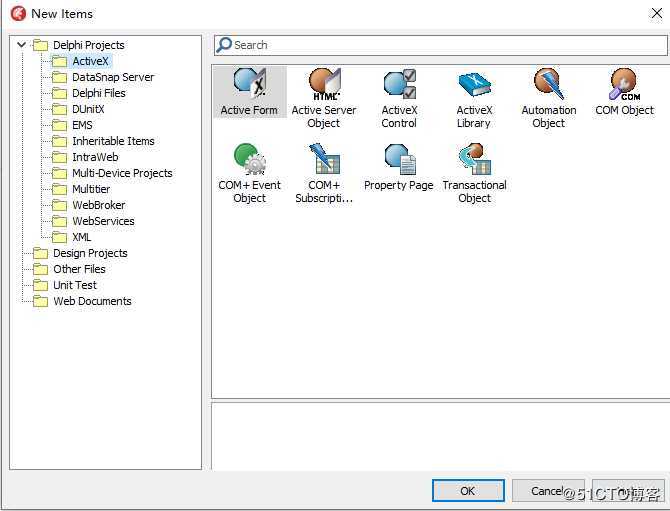The image size is (670, 511).
Task: Click the IntraWeb folder icon
Action: [59, 157]
